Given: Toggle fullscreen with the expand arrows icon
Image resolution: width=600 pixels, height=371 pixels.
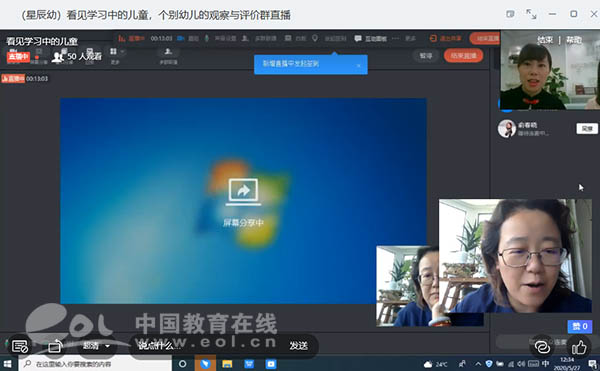Looking at the screenshot, I should 531,14.
